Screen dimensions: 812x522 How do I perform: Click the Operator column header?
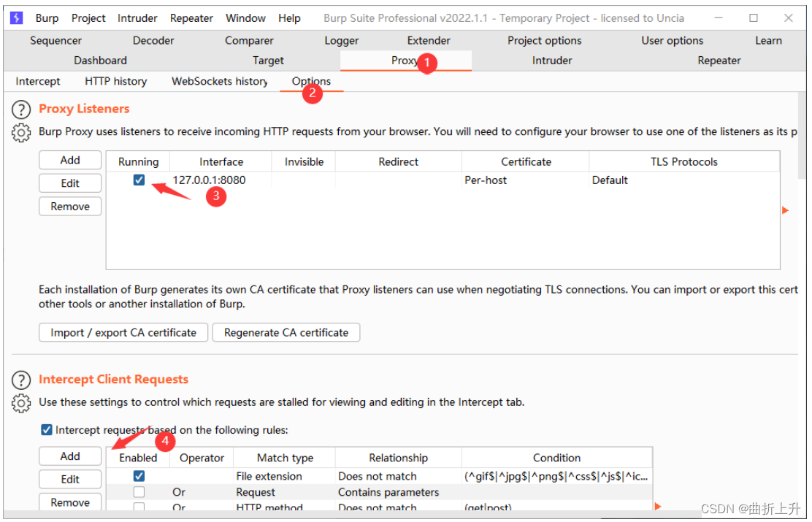(x=202, y=458)
